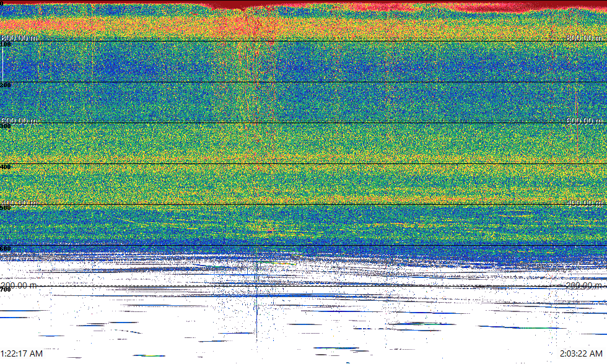Select the left-side 600.00 m range label
Screen dimensions: 607x364
[x=19, y=121]
